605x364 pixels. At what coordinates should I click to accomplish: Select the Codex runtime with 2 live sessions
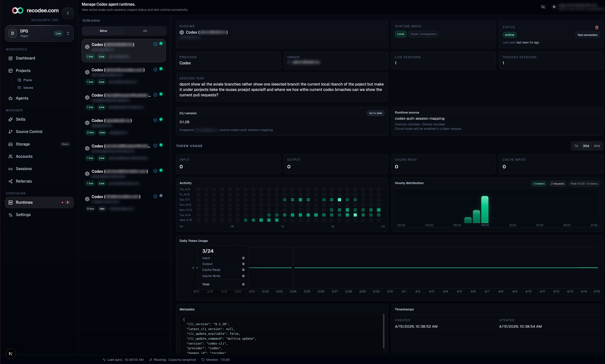point(124,127)
